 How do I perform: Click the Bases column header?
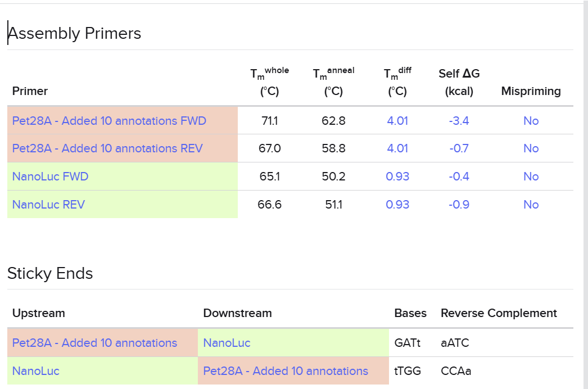tap(410, 313)
